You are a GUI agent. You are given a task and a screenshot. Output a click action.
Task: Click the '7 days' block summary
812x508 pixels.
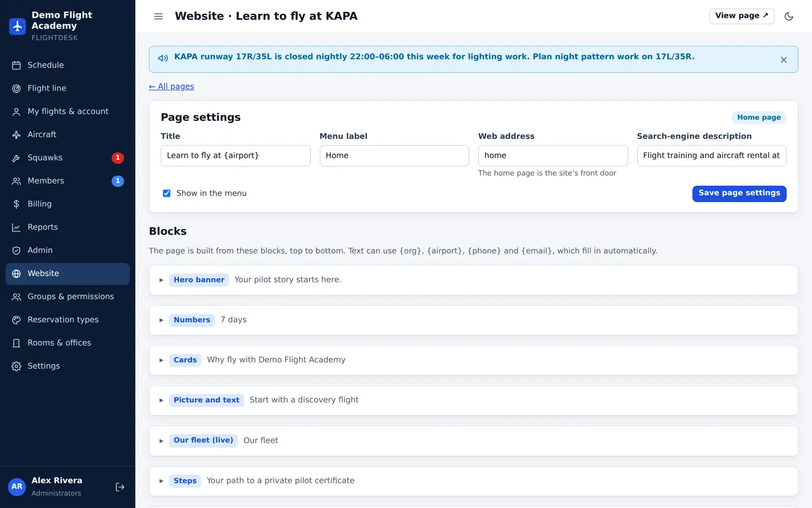pyautogui.click(x=233, y=320)
